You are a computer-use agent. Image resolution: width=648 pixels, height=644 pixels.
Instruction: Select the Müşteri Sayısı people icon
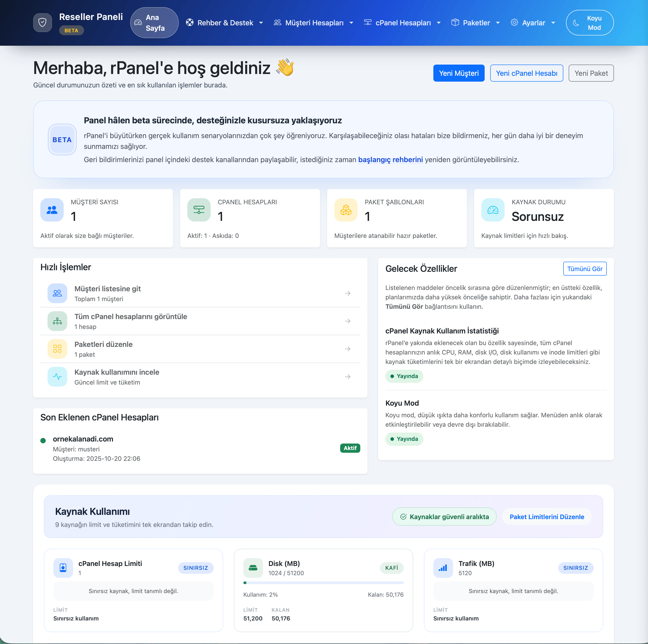[52, 210]
